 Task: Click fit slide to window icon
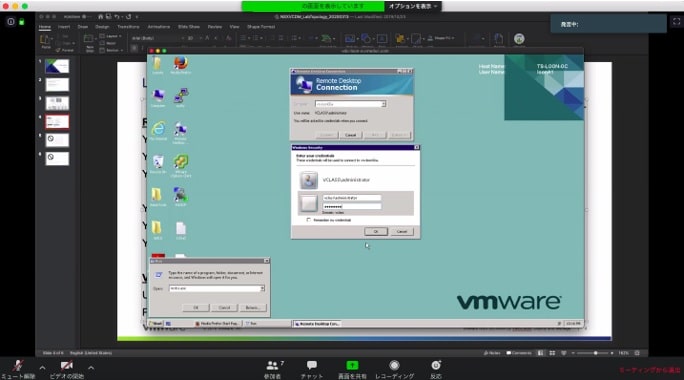(x=637, y=353)
